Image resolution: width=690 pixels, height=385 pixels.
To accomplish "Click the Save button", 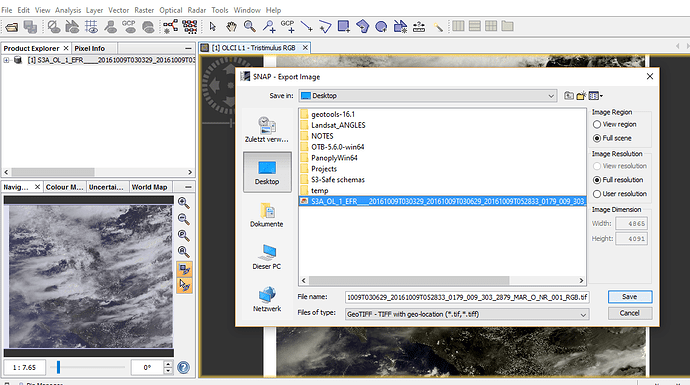I will (630, 297).
